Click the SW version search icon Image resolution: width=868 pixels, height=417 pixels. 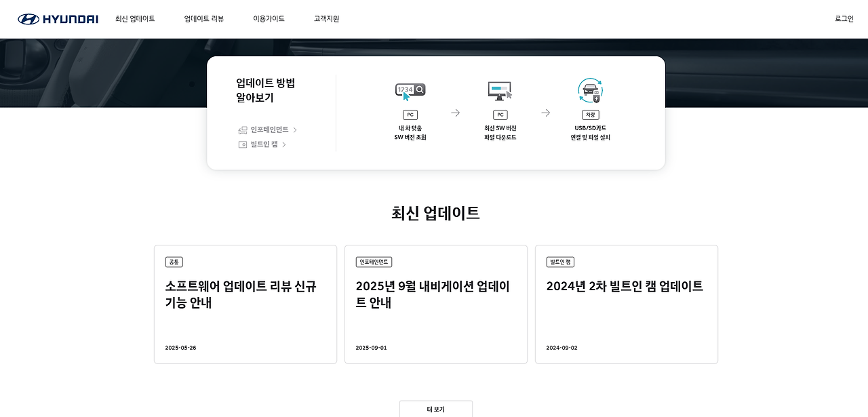(410, 92)
